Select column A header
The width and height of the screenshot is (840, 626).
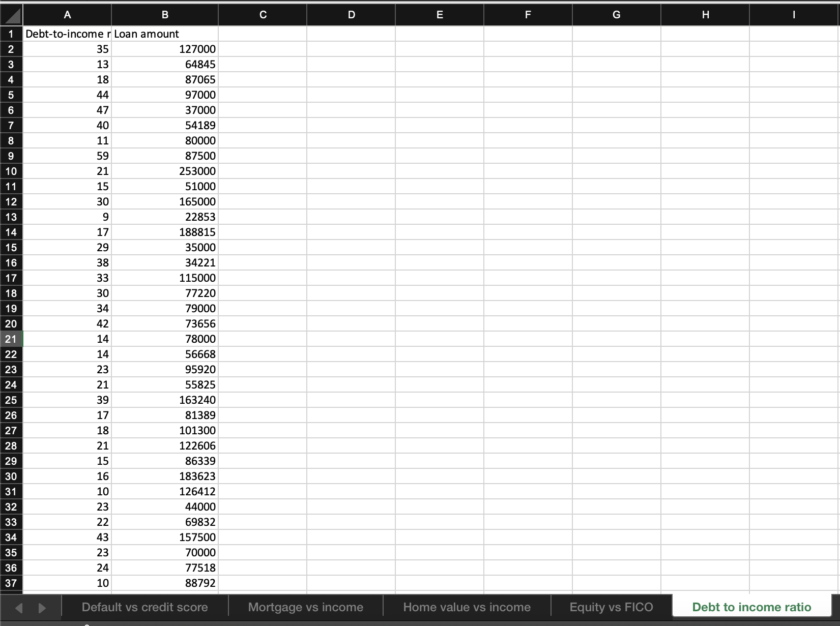(68, 14)
